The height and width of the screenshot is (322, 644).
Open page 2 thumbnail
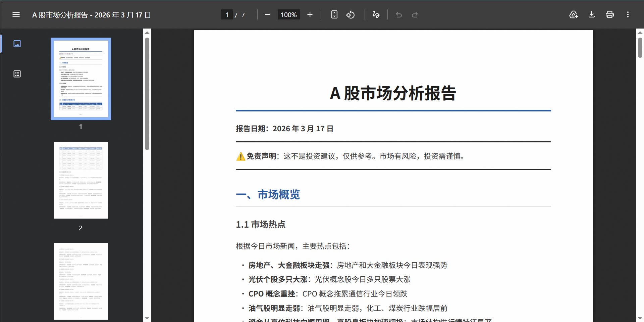coord(81,180)
